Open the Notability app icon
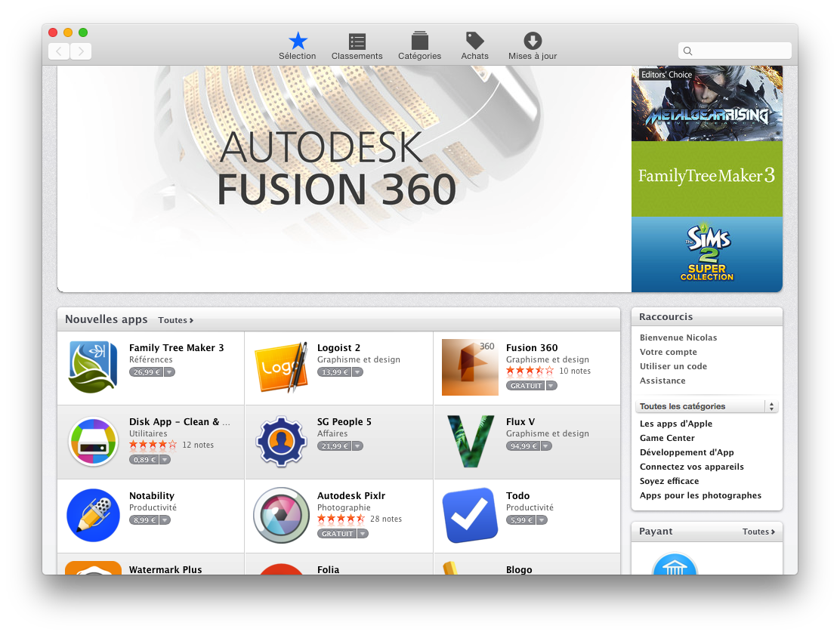Image resolution: width=840 pixels, height=635 pixels. [93, 515]
